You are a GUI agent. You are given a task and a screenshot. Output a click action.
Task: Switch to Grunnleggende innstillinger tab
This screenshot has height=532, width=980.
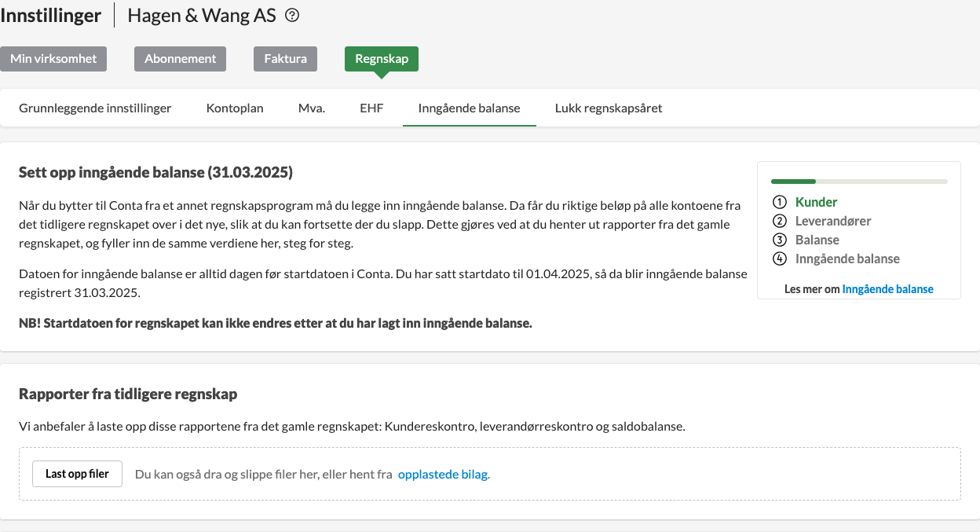tap(95, 108)
